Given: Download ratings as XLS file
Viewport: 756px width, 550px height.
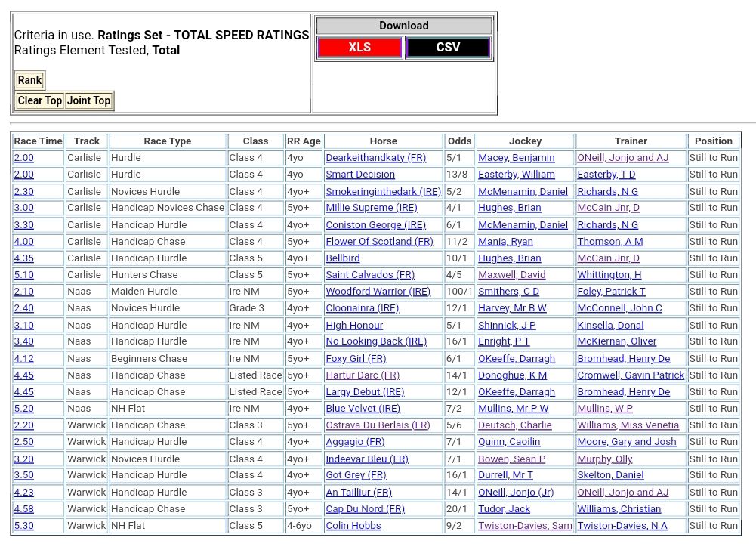Looking at the screenshot, I should pyautogui.click(x=359, y=48).
